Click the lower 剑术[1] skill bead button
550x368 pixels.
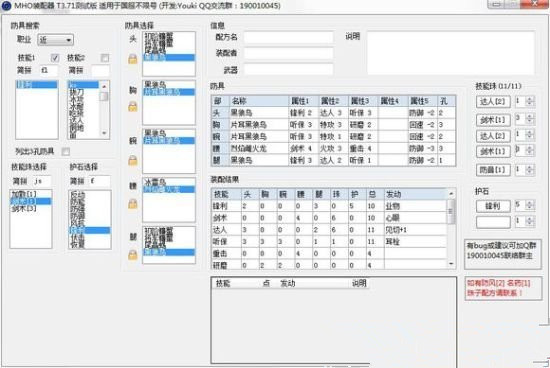493,151
